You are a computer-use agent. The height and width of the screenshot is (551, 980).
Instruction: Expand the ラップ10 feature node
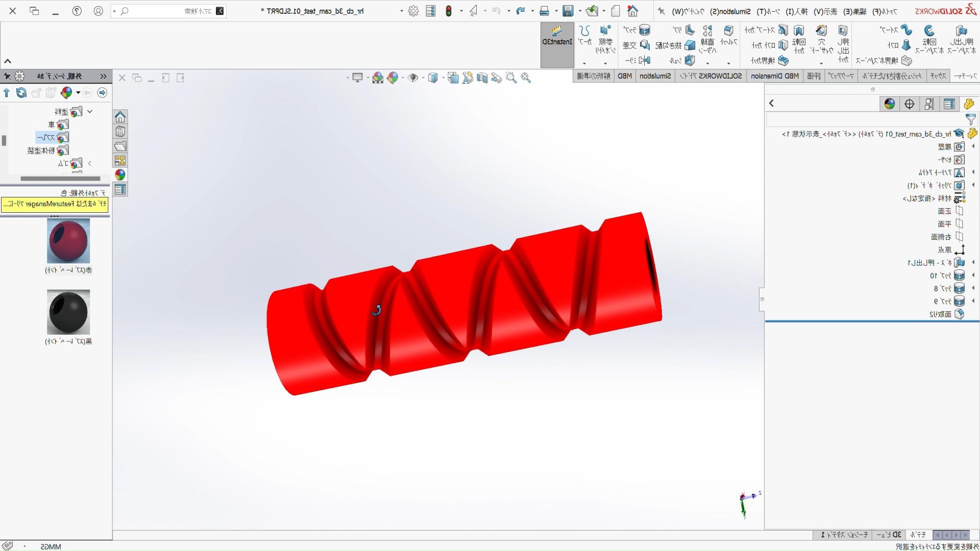973,275
